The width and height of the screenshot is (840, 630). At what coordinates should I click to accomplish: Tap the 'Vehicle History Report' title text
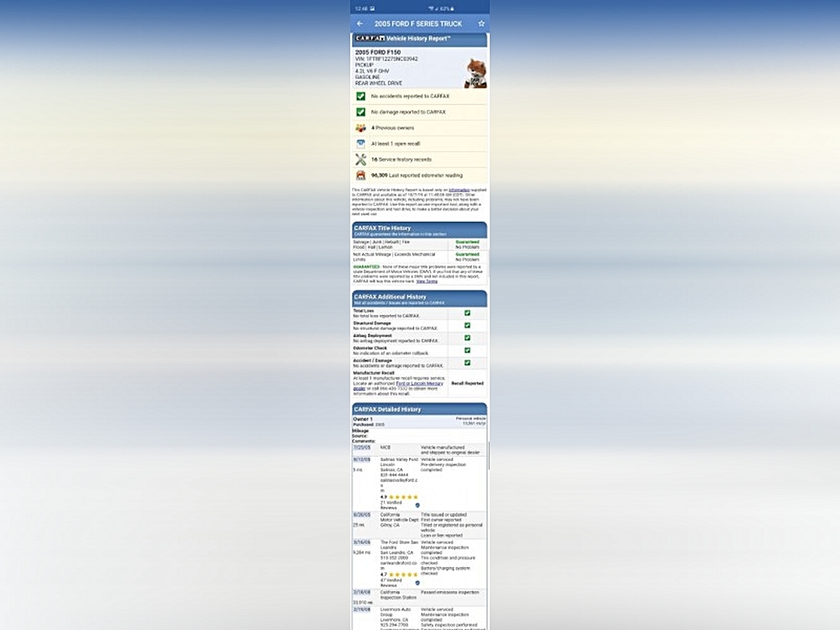coord(417,39)
